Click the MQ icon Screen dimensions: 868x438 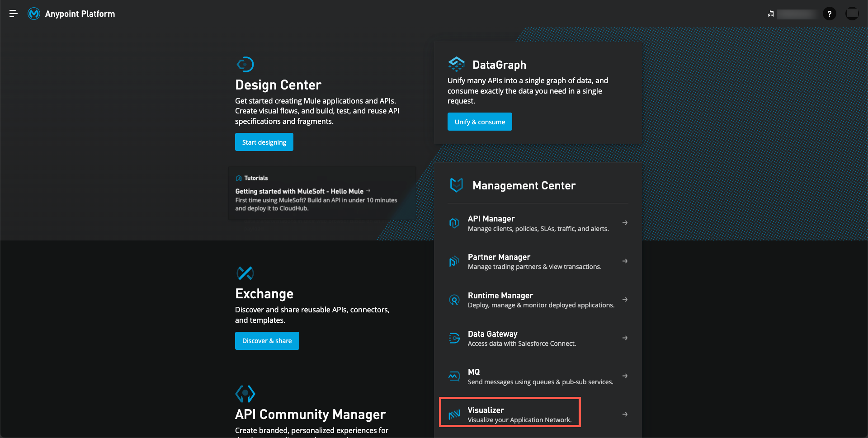[454, 376]
